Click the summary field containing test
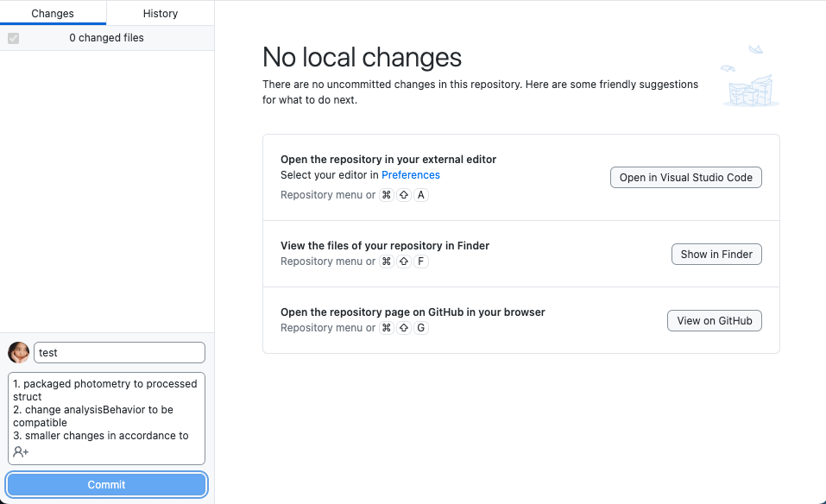Viewport: 826px width, 504px height. tap(119, 352)
